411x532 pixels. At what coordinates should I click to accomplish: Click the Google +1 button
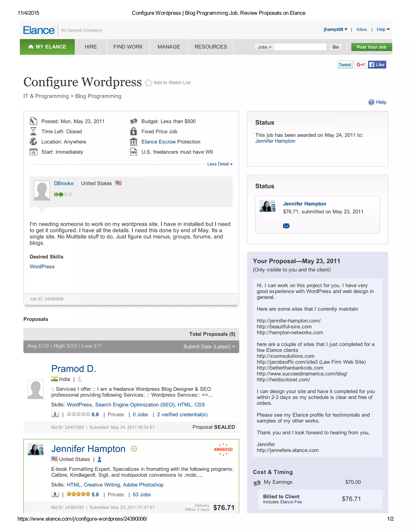point(360,65)
